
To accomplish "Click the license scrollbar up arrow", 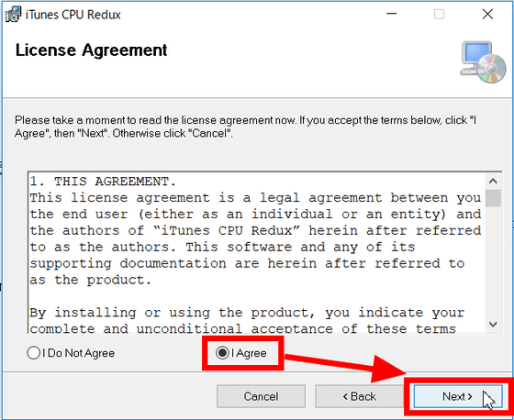I will coord(493,181).
